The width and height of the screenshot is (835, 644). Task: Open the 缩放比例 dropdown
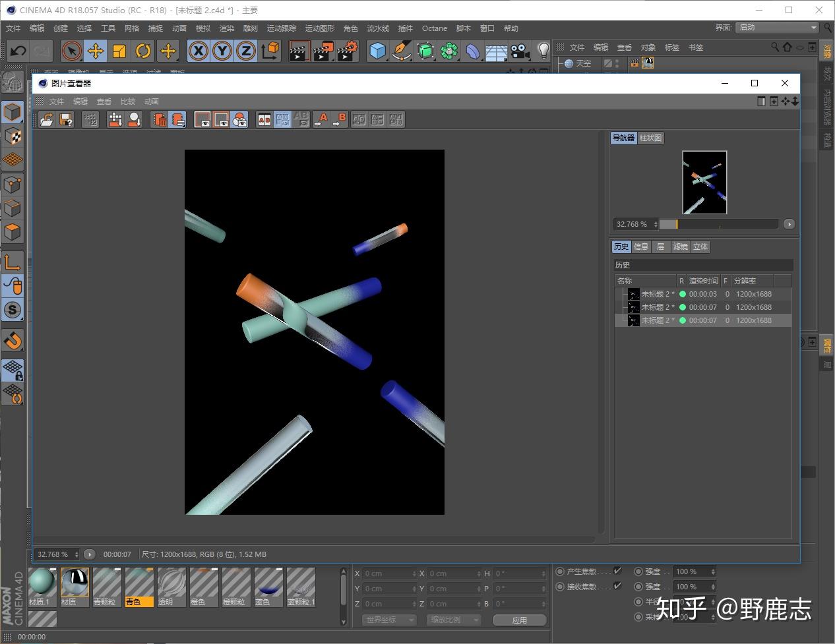(x=454, y=620)
